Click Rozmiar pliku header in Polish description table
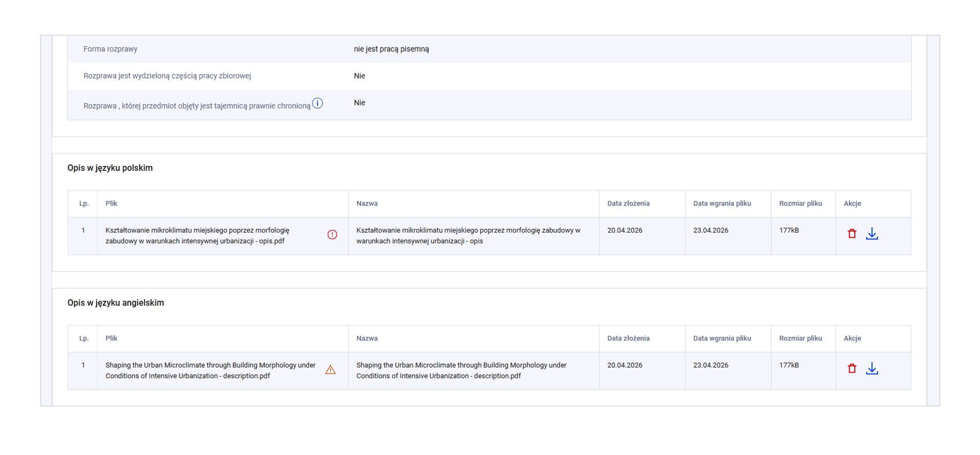 tap(800, 203)
